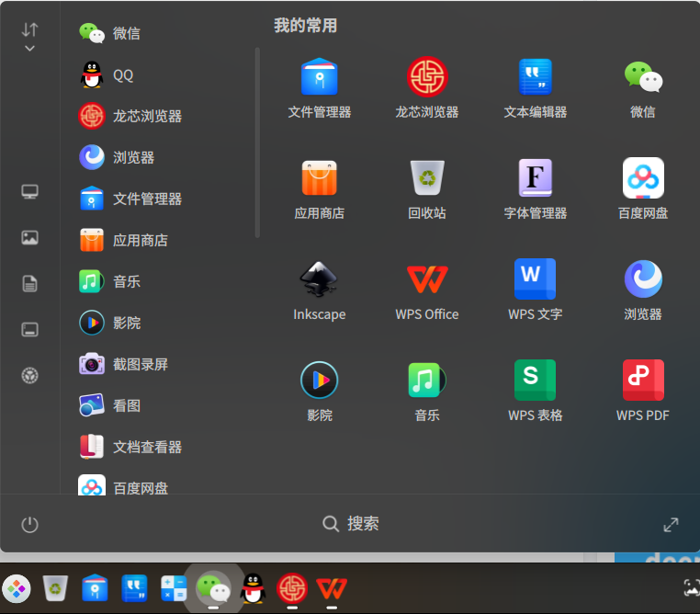700x614 pixels.
Task: Open 龙芯浏览器 in 我的常用 grid
Action: point(427,88)
